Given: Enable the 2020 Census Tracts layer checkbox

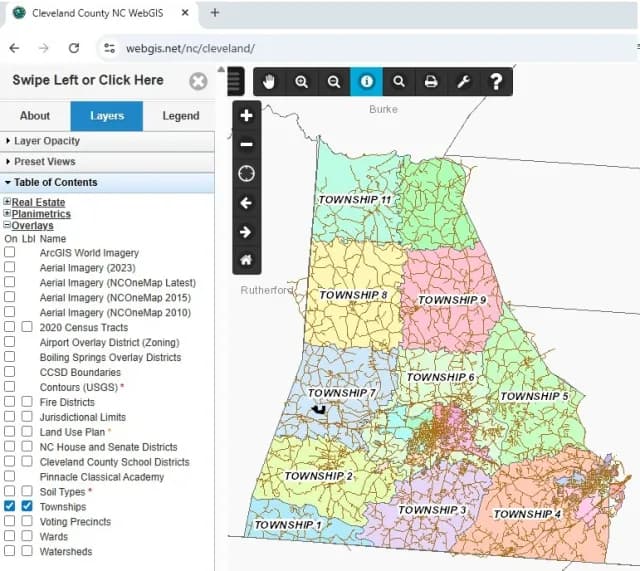Looking at the screenshot, I should pyautogui.click(x=9, y=327).
